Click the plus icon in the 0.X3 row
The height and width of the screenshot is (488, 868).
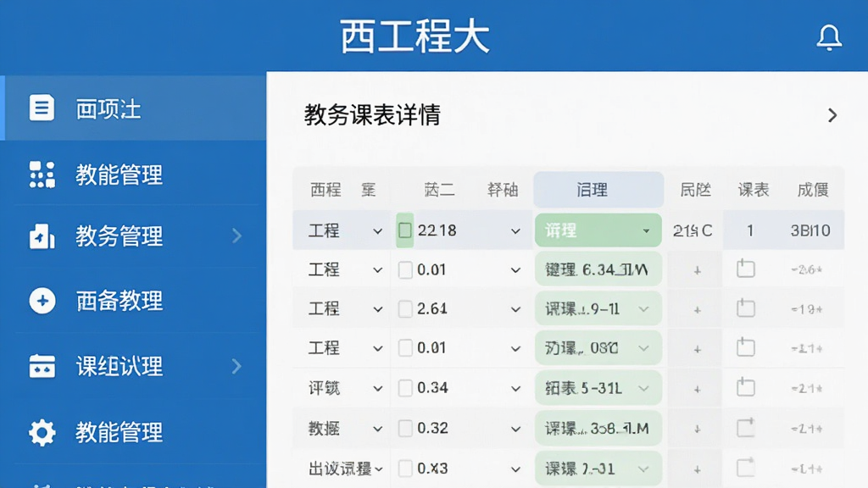(x=698, y=469)
